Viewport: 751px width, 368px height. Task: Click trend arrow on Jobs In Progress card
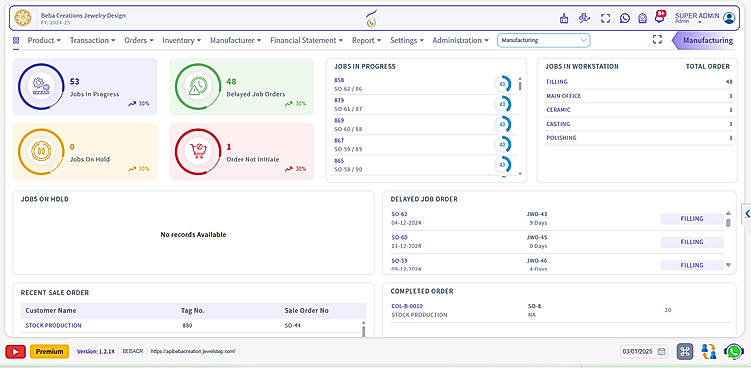132,103
